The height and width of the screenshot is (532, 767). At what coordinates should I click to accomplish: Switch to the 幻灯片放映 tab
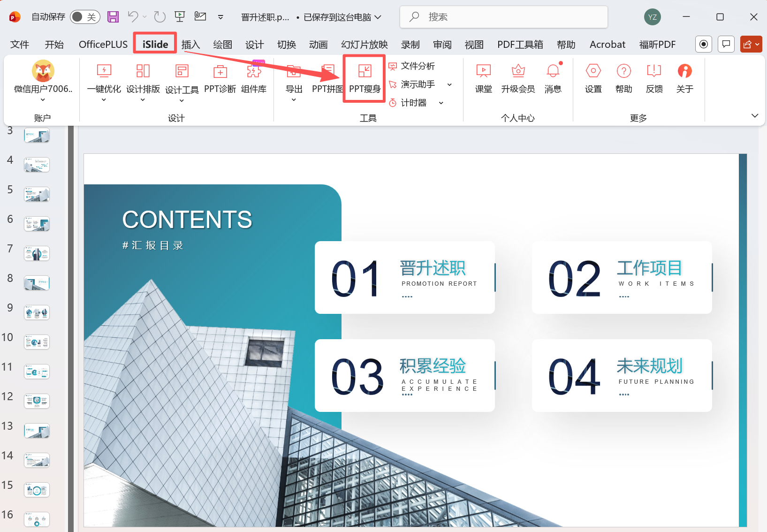coord(365,44)
